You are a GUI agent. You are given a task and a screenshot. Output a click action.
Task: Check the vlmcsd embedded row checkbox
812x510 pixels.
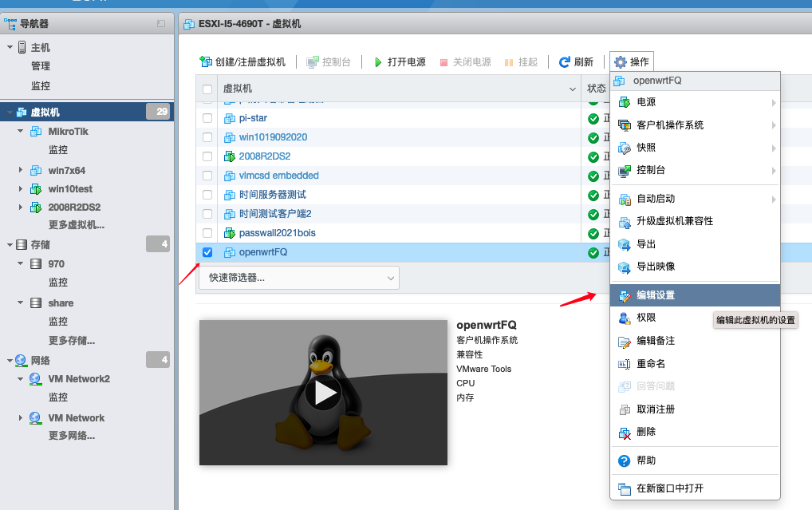[x=207, y=176]
